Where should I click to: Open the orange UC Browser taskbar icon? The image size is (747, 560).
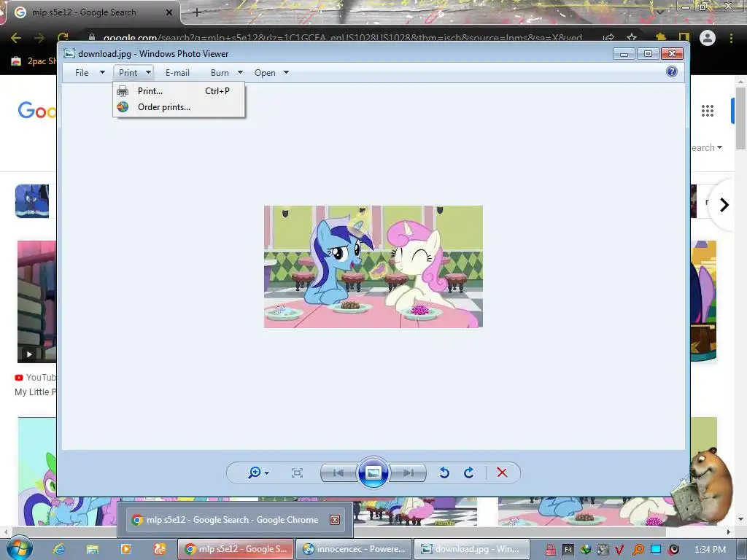[160, 549]
